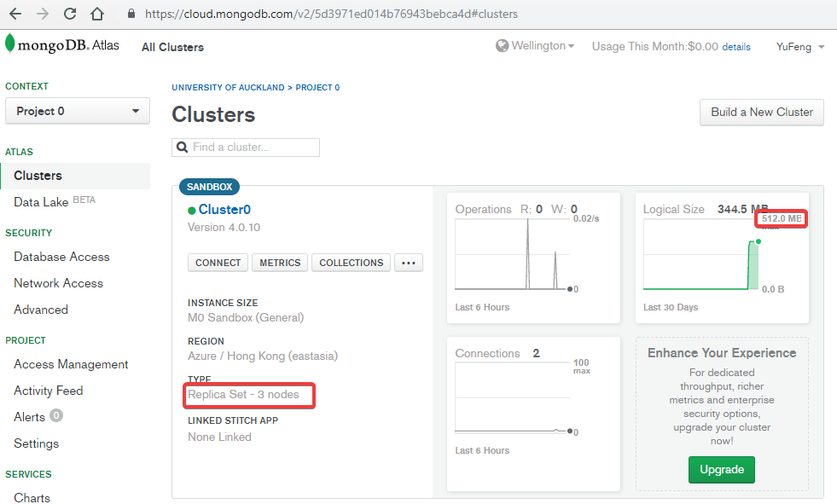Click the green status dot beside Cluster0
This screenshot has height=504, width=837.
192,211
